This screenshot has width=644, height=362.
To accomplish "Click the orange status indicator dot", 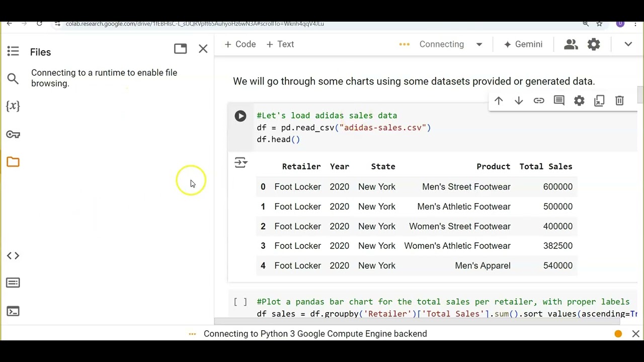I will (618, 334).
